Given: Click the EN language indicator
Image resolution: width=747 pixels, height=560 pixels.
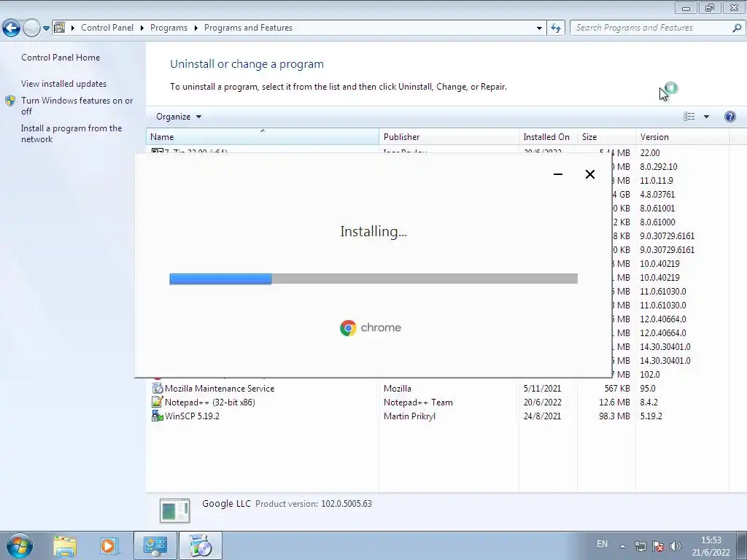Looking at the screenshot, I should tap(602, 544).
